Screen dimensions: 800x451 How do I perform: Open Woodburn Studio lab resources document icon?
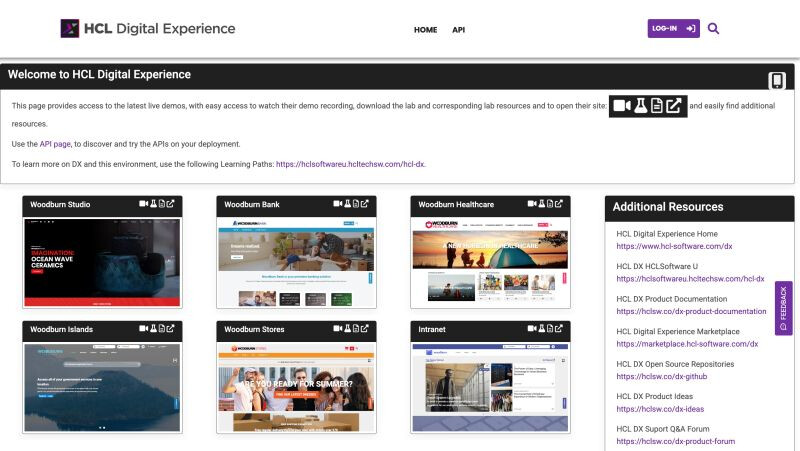(x=162, y=204)
